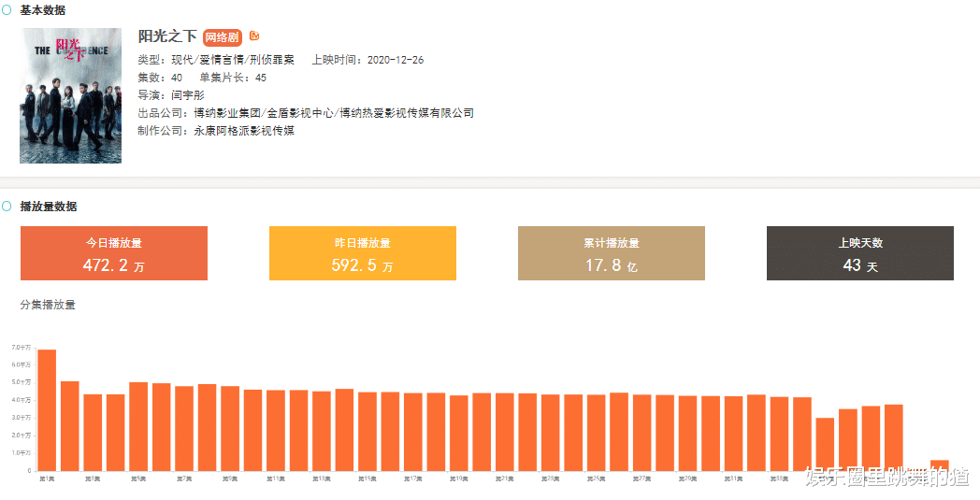The image size is (980, 500).
Task: Click the 第27集 x-axis label
Action: pyautogui.click(x=641, y=479)
